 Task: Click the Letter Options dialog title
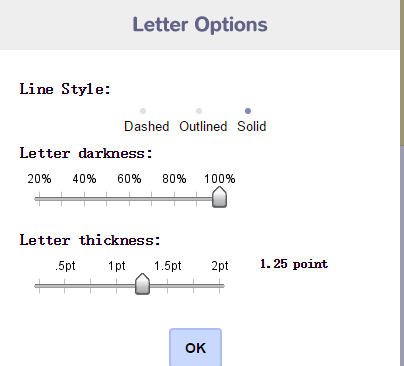coord(200,25)
